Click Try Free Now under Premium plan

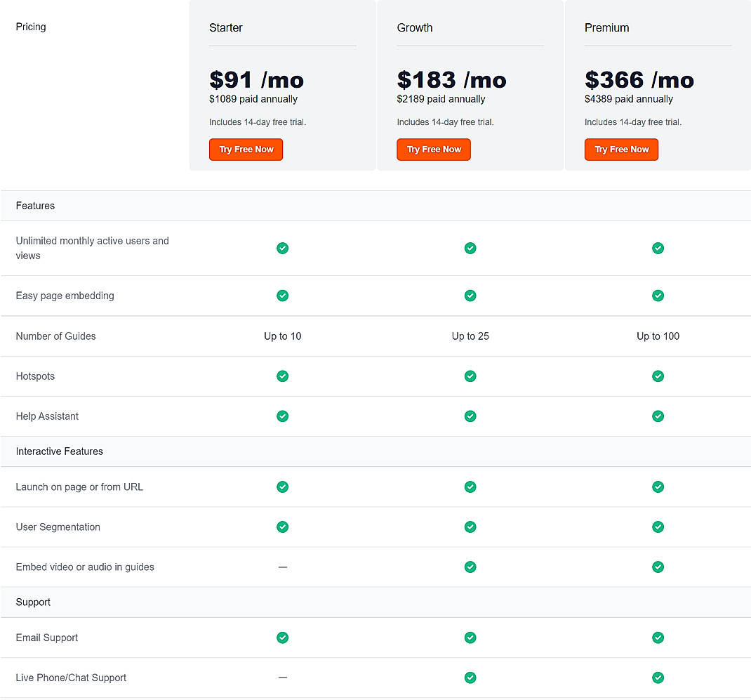click(621, 150)
